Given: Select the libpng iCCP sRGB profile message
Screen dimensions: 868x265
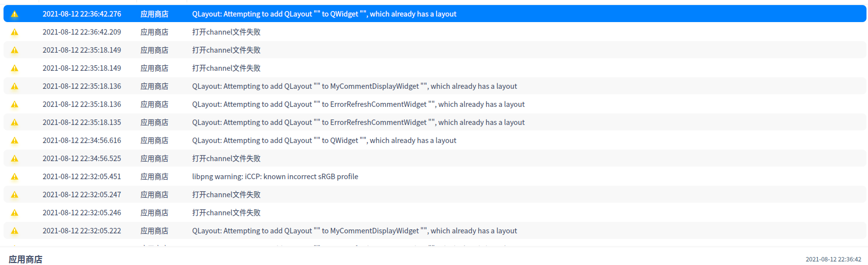Looking at the screenshot, I should [x=275, y=177].
